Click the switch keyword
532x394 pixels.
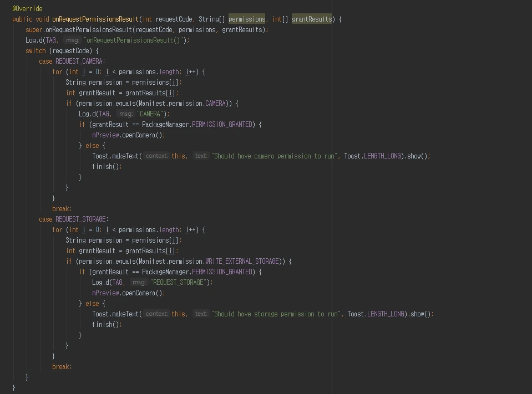point(36,50)
